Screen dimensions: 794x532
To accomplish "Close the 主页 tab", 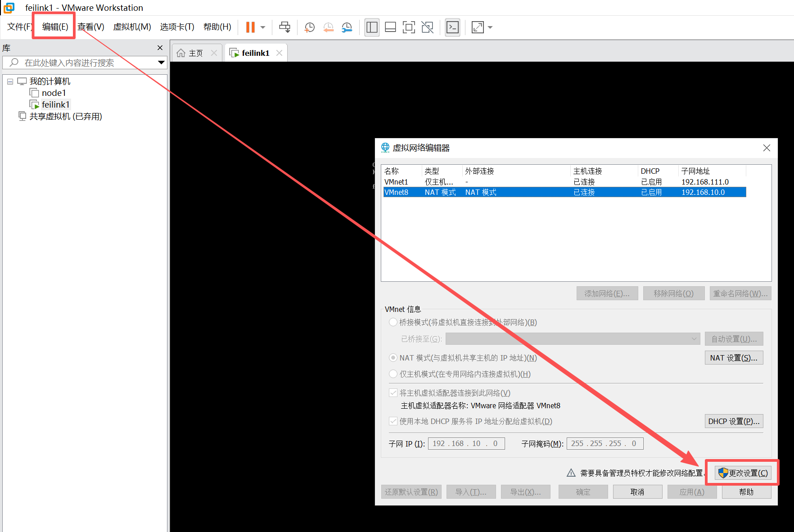I will (x=214, y=53).
